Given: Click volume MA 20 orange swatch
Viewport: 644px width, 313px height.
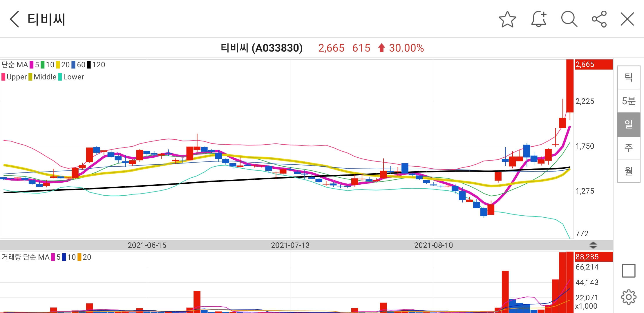Looking at the screenshot, I should tap(79, 257).
